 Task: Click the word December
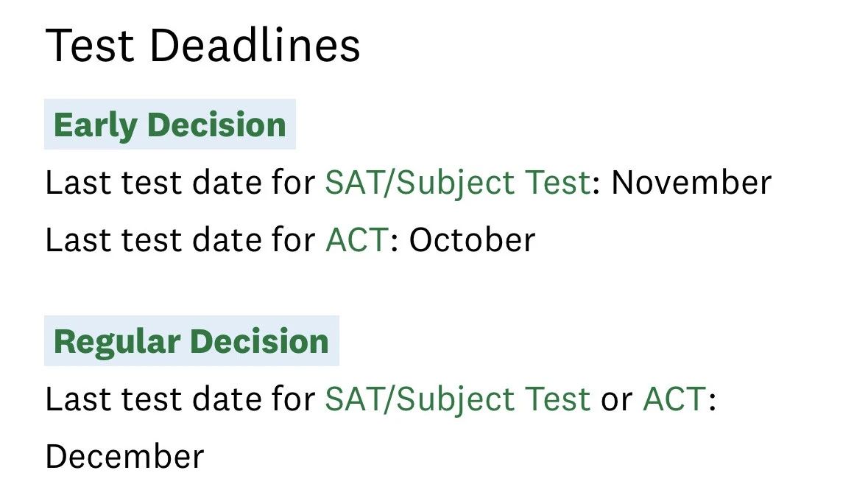pos(125,457)
